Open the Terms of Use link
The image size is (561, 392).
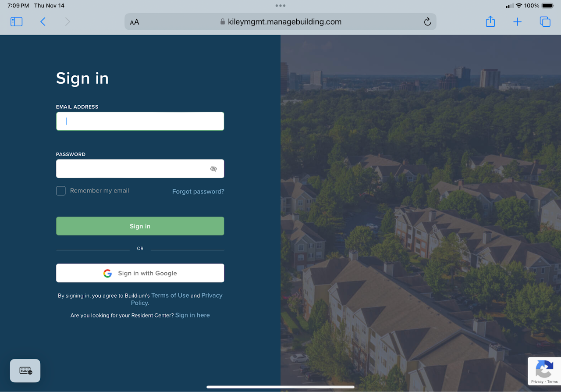pyautogui.click(x=170, y=296)
